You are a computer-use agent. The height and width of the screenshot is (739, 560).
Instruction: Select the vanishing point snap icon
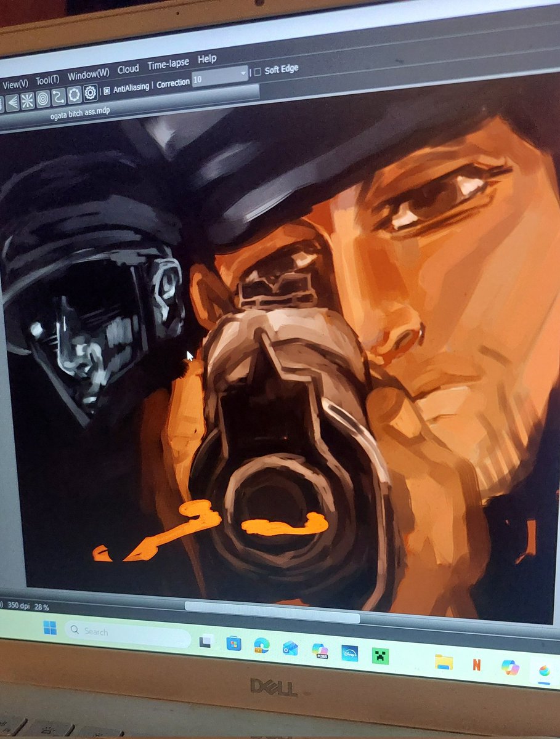(12, 102)
